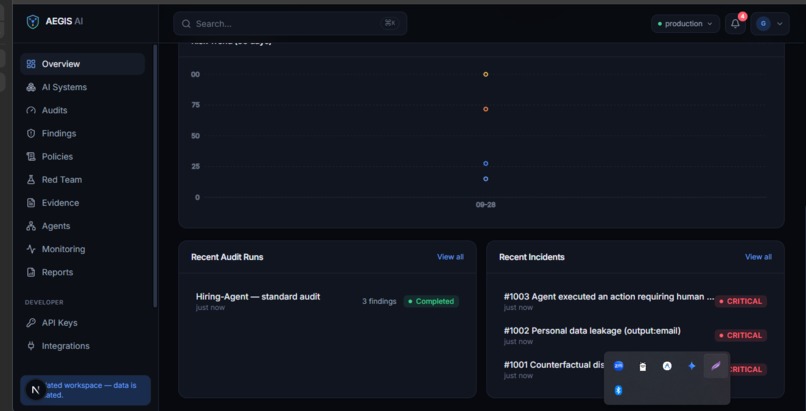Click the Bluetooth tray icon
The height and width of the screenshot is (411, 806).
(x=618, y=390)
